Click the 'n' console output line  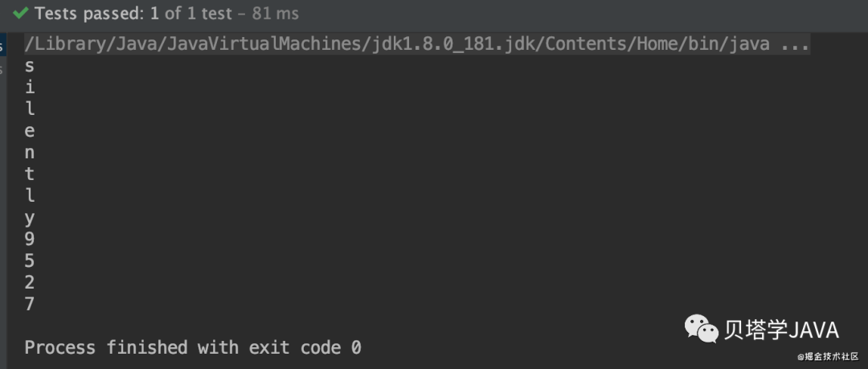[30, 153]
